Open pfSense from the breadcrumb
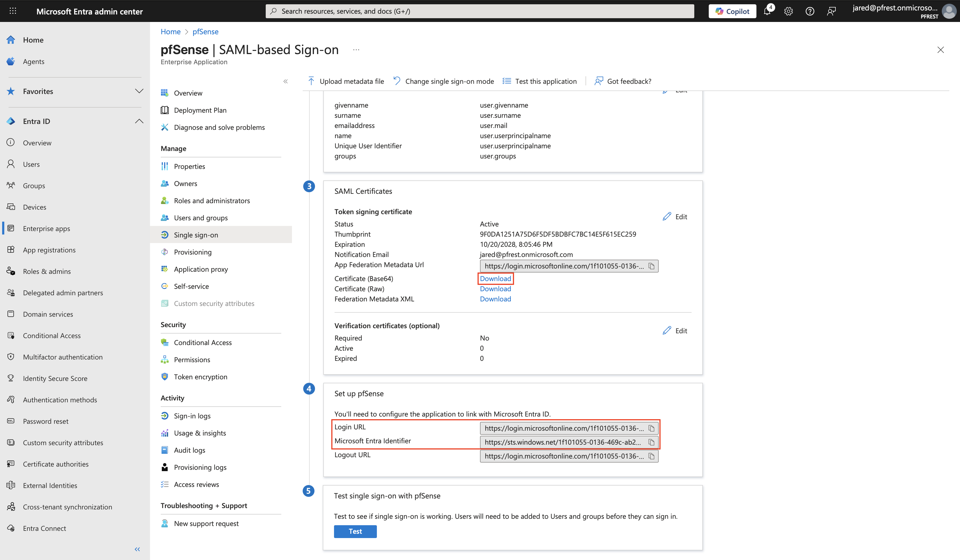The height and width of the screenshot is (560, 960). click(x=205, y=32)
